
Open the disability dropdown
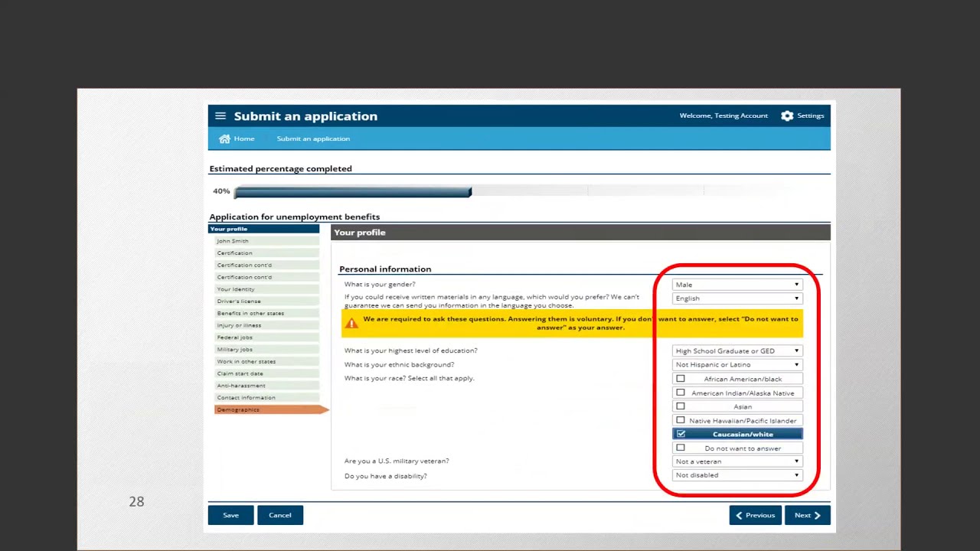737,475
